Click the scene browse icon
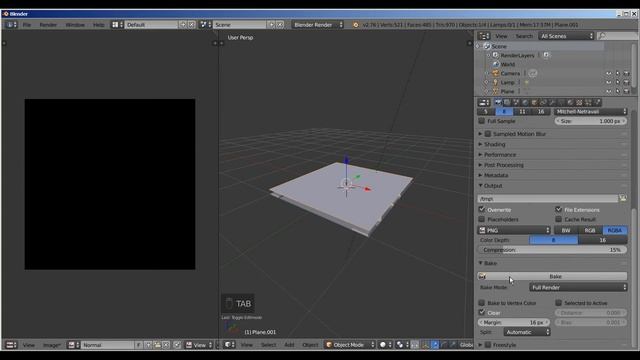This screenshot has height=360, width=640. (205, 24)
